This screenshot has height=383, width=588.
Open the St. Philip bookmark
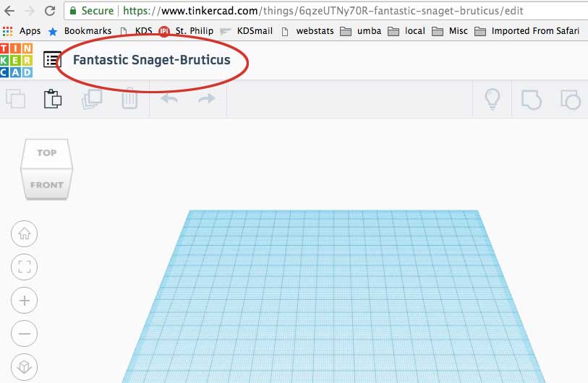coord(186,31)
